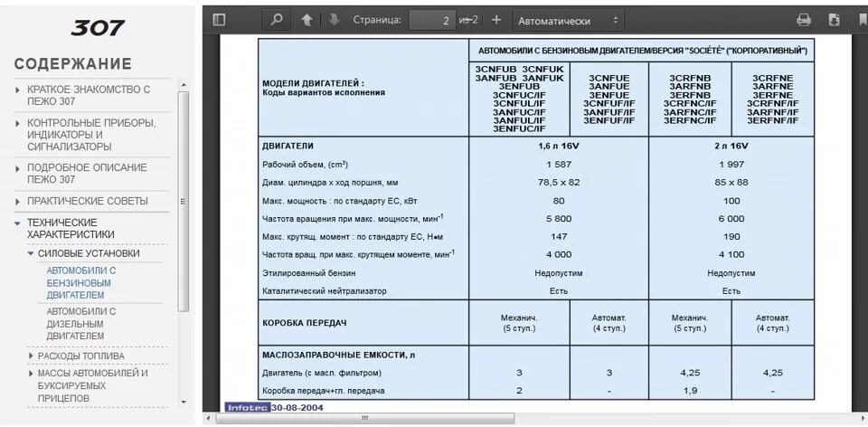This screenshot has height=427, width=868.
Task: Open Подробное описание Пежо 307 entry
Action: (87, 174)
